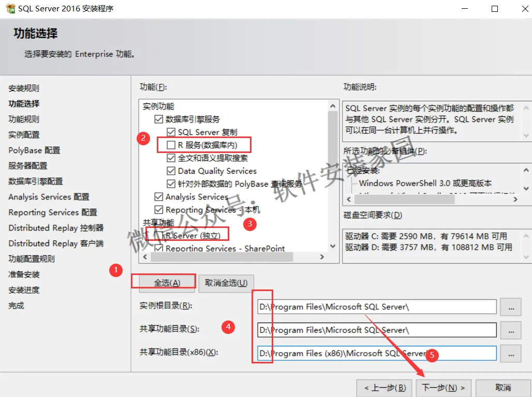Toggle 数据库引擎服务 checkbox
Screen dimensions: 532x397
click(158, 119)
